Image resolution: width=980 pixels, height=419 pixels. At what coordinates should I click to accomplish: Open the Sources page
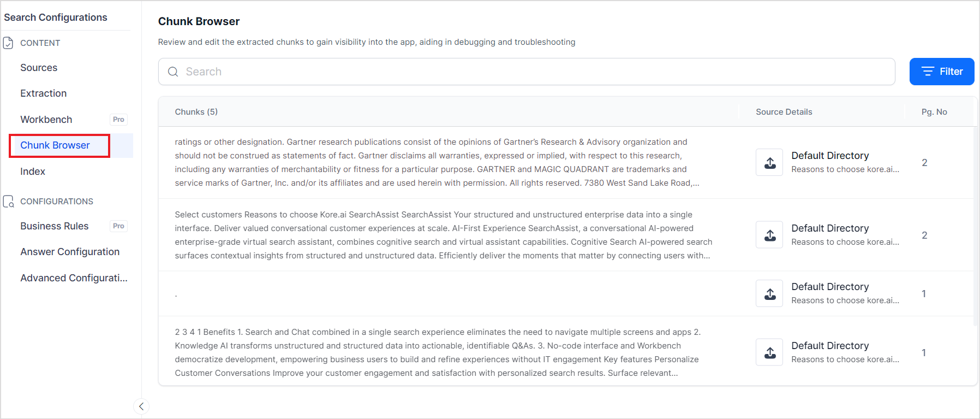point(39,68)
